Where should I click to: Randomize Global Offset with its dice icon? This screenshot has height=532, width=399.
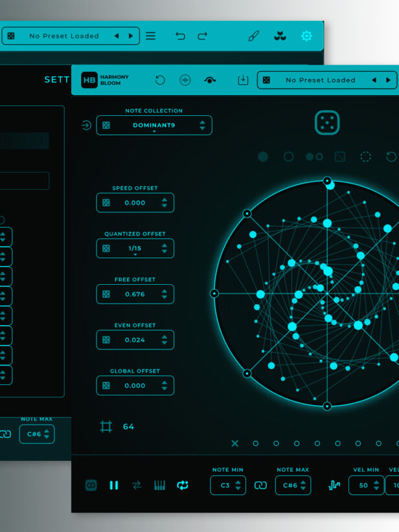pyautogui.click(x=106, y=386)
